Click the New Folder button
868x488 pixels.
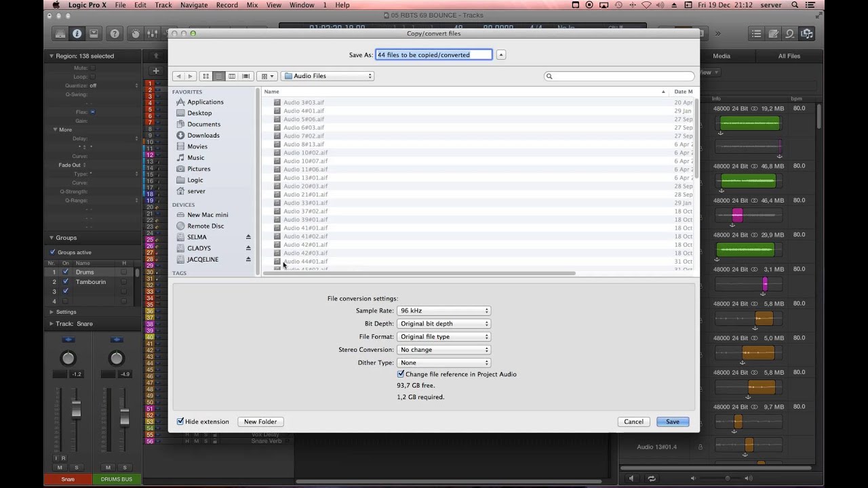260,422
